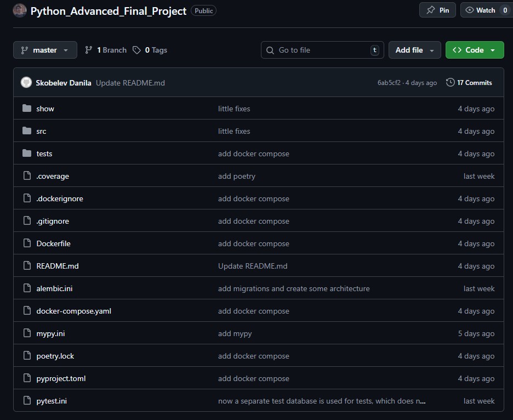View the 17 Commits history

coord(474,83)
